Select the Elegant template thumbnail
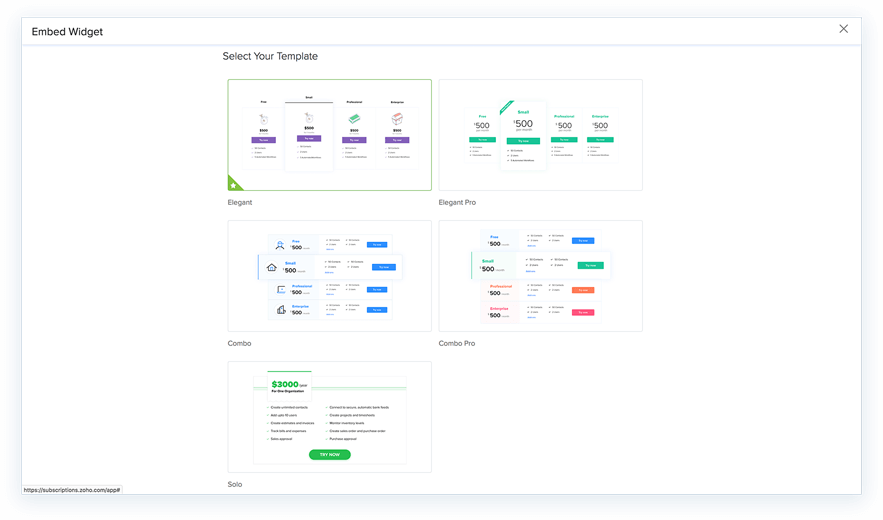 click(329, 135)
